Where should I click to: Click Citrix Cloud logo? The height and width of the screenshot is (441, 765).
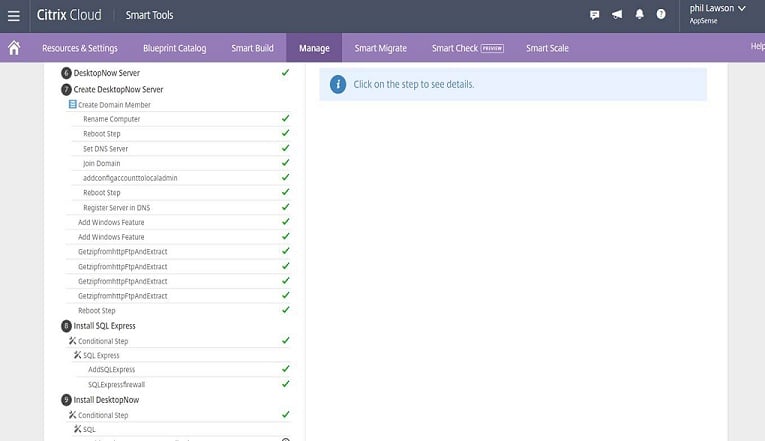pyautogui.click(x=69, y=15)
